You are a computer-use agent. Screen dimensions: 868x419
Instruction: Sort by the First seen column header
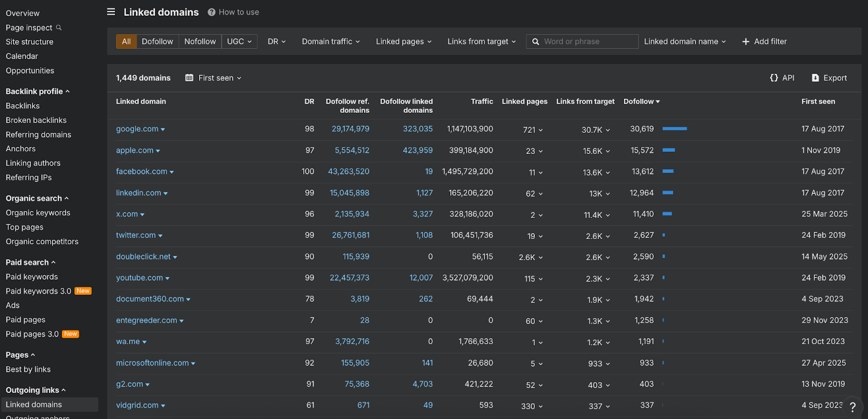point(818,101)
